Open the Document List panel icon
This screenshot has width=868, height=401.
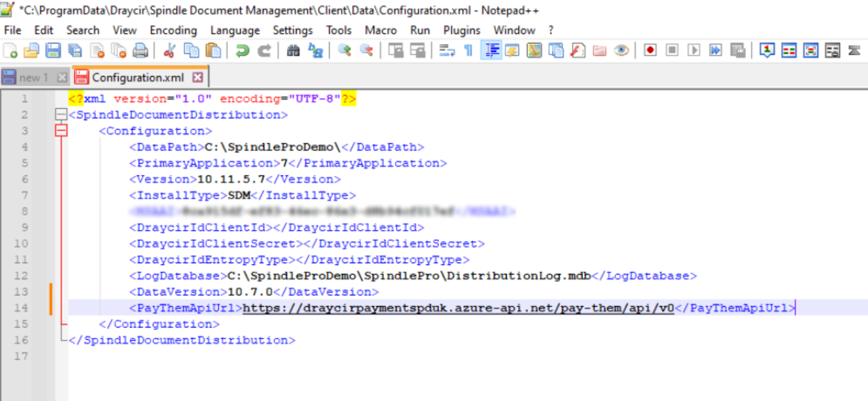(556, 50)
